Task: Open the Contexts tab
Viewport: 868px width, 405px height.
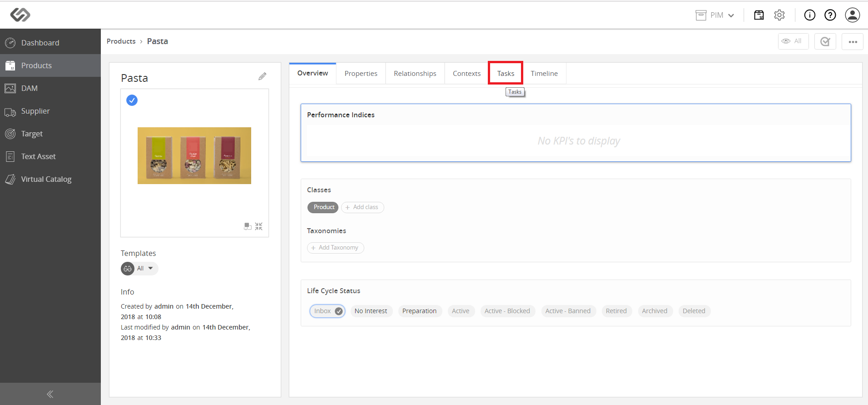Action: pyautogui.click(x=466, y=74)
